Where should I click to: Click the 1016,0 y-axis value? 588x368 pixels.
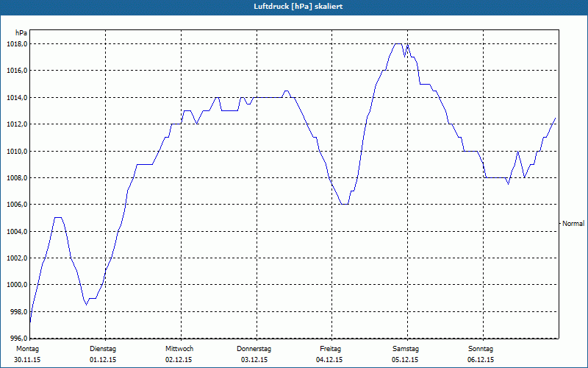[x=16, y=71]
